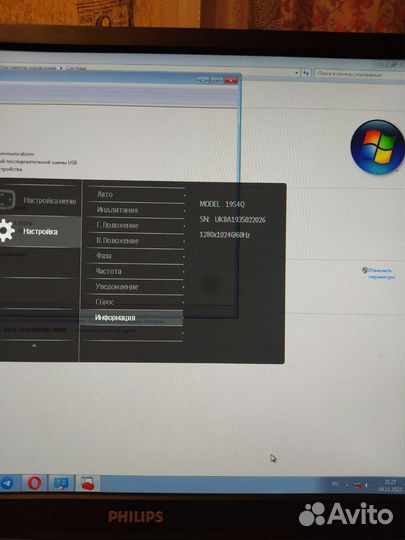
Task: Select the gear icon beside Настройка
Action: 7,231
